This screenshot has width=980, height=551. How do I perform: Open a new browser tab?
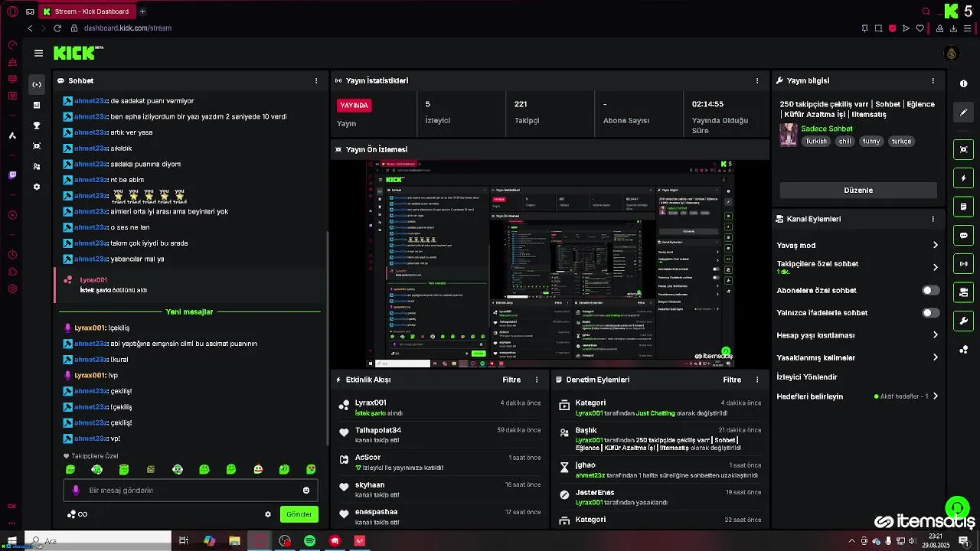tap(142, 11)
